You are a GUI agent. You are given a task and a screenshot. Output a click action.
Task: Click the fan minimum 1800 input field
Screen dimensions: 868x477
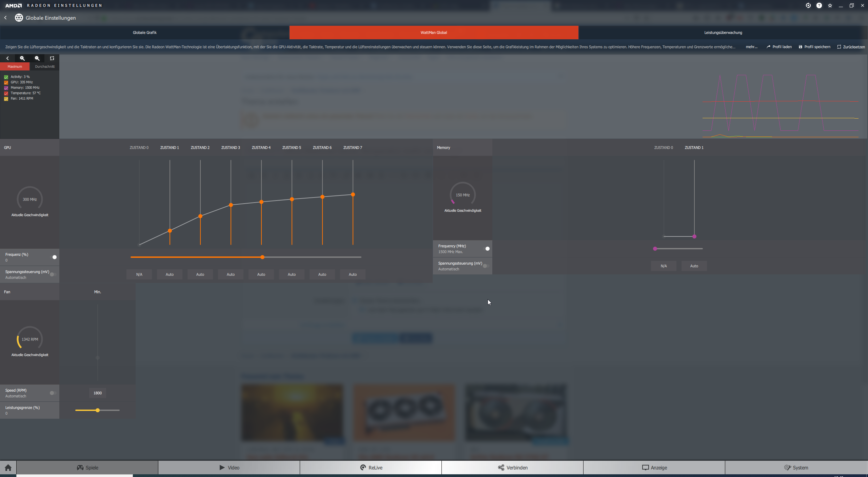pos(98,393)
